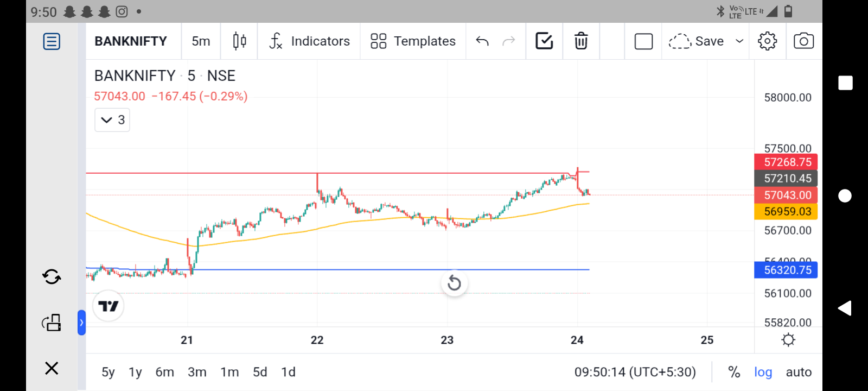Select the chart layout square icon

coord(643,41)
